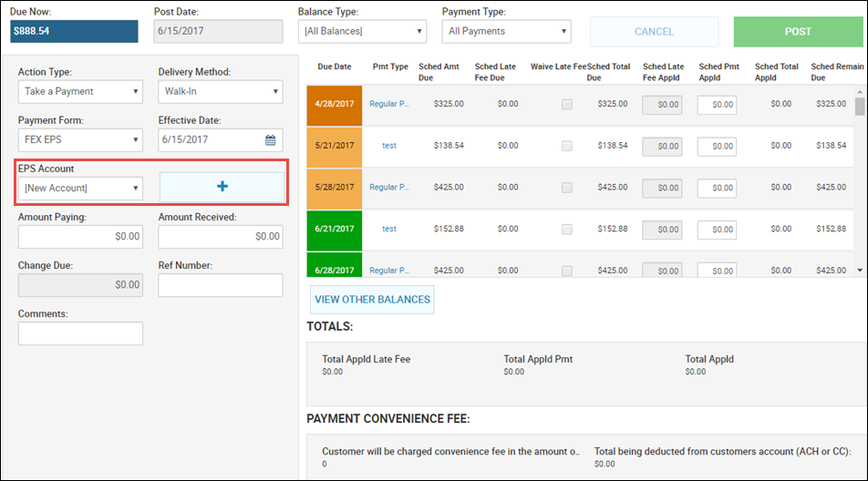Click the $138.54 Sched Amt Due cell
Image resolution: width=868 pixels, height=481 pixels.
449,146
